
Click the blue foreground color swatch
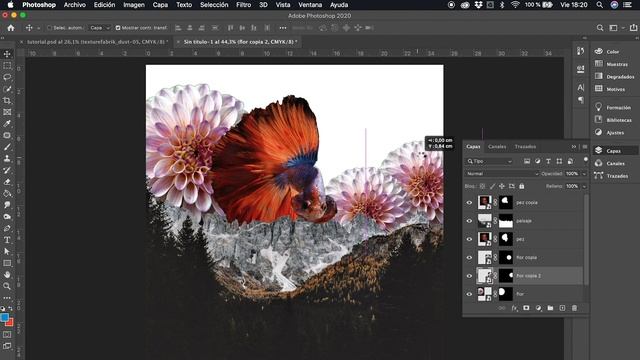point(4,317)
